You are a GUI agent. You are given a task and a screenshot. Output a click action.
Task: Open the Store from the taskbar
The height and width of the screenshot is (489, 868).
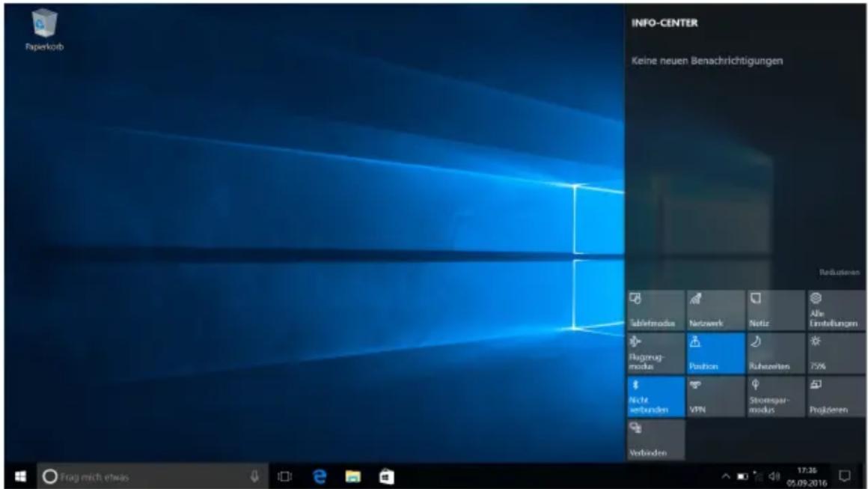pyautogui.click(x=386, y=476)
